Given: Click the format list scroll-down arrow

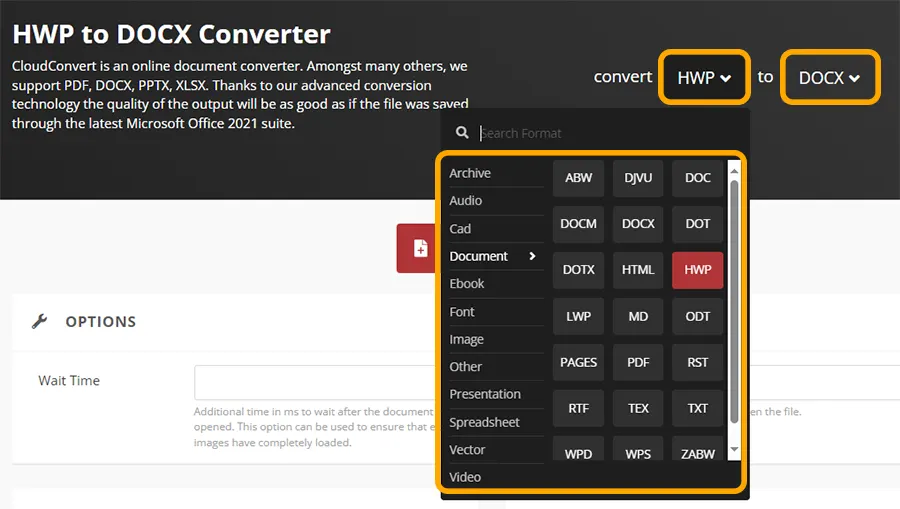Looking at the screenshot, I should point(734,449).
